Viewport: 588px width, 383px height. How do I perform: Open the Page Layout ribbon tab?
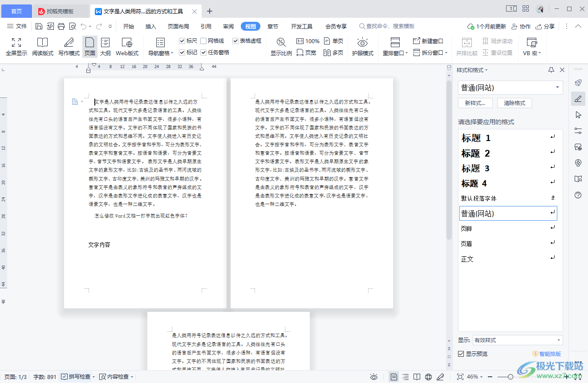pos(178,26)
